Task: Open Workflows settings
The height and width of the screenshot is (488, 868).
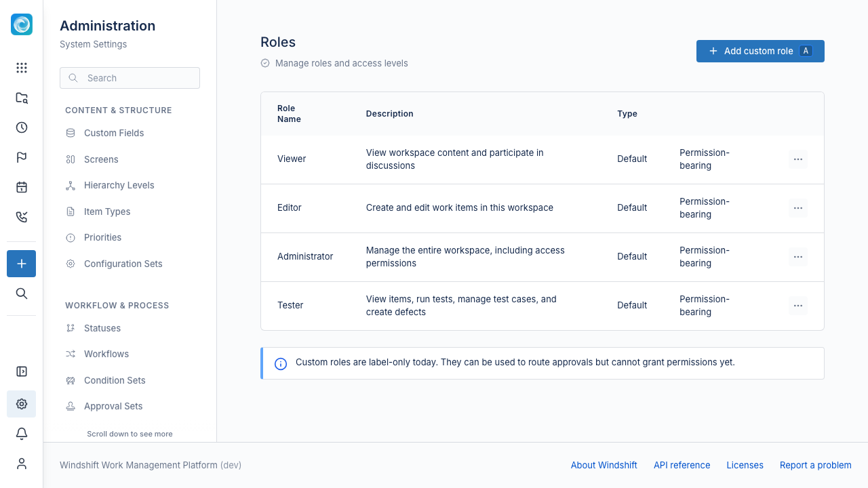Action: [130, 354]
